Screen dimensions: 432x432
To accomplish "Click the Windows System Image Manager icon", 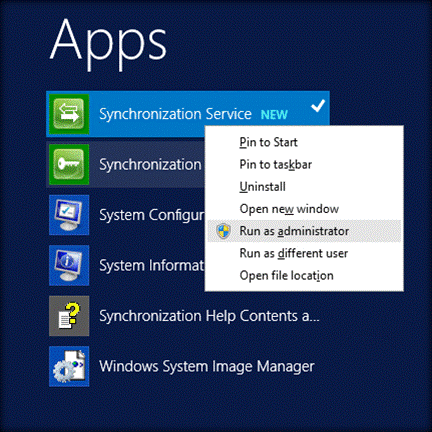I will [69, 366].
